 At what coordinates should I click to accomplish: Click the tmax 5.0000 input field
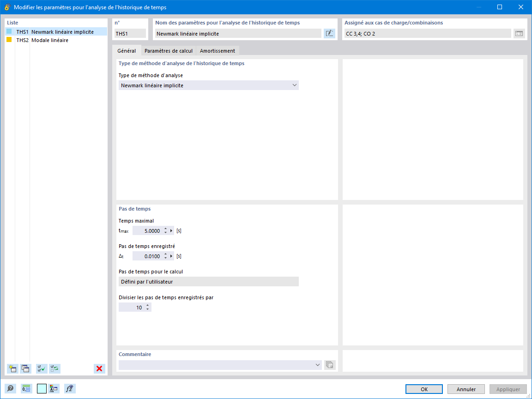point(148,231)
